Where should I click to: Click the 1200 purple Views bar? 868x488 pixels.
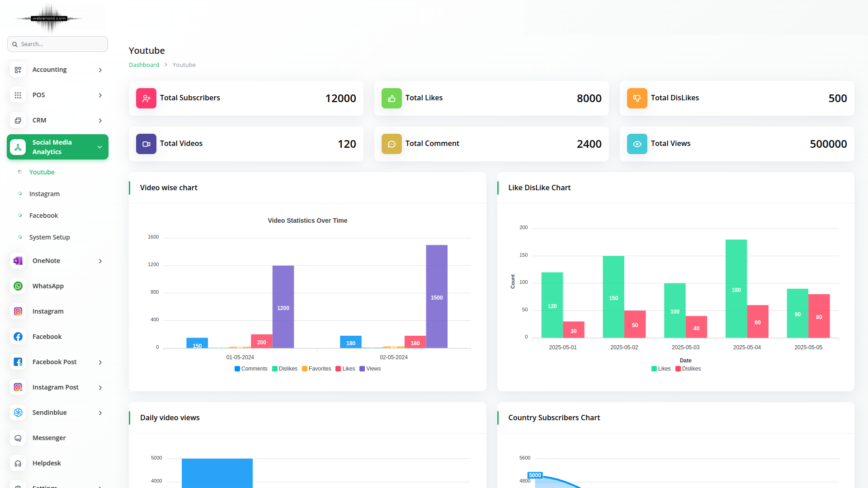(283, 307)
